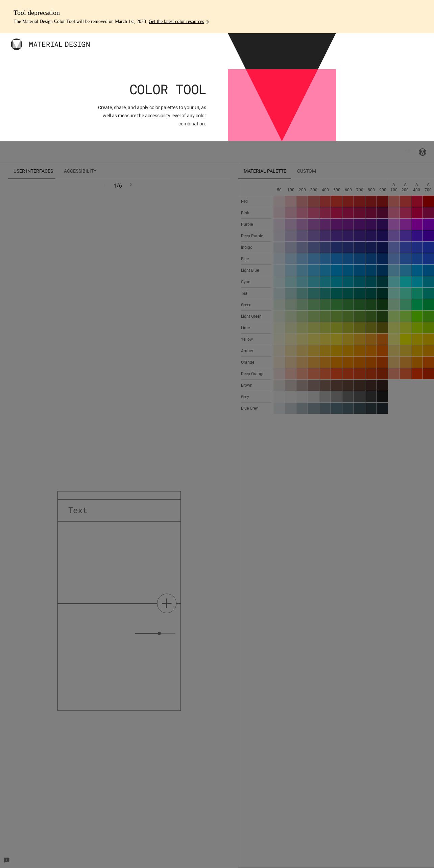The width and height of the screenshot is (434, 868).
Task: Click the 'A 400' column header
Action: pyautogui.click(x=416, y=187)
